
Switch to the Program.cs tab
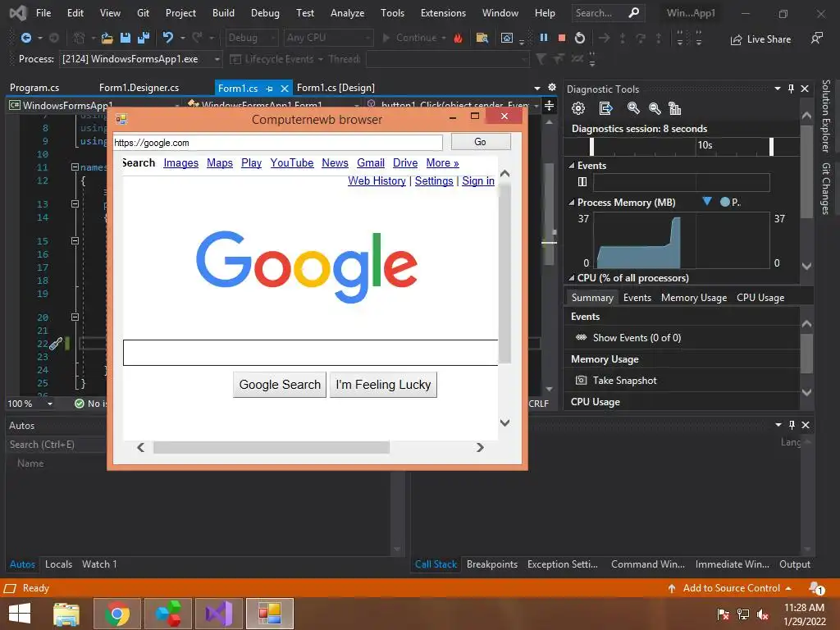click(x=34, y=88)
